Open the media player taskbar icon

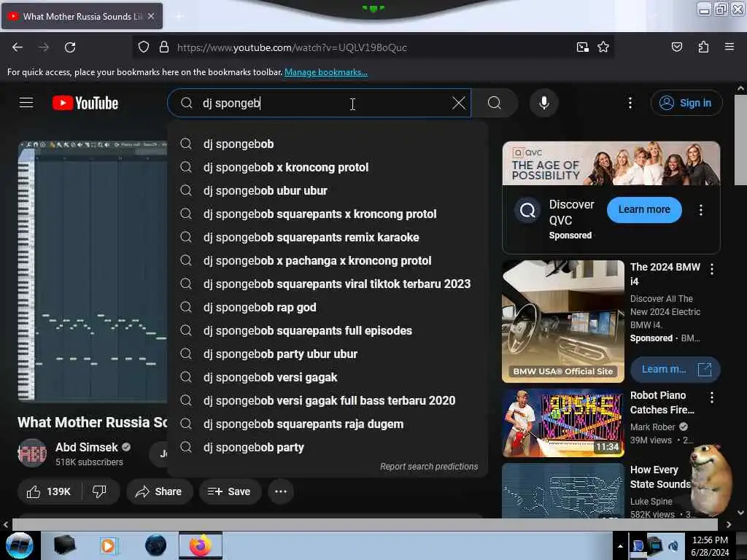(x=108, y=545)
